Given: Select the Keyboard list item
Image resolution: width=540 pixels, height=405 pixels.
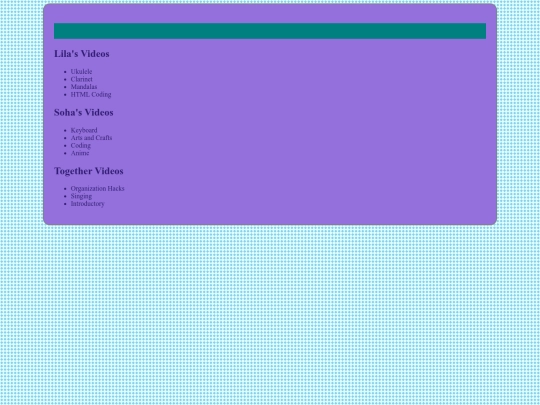Looking at the screenshot, I should pyautogui.click(x=84, y=130).
